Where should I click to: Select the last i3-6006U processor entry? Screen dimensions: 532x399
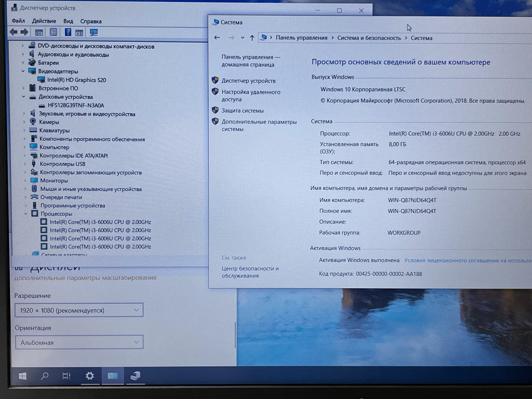(101, 247)
